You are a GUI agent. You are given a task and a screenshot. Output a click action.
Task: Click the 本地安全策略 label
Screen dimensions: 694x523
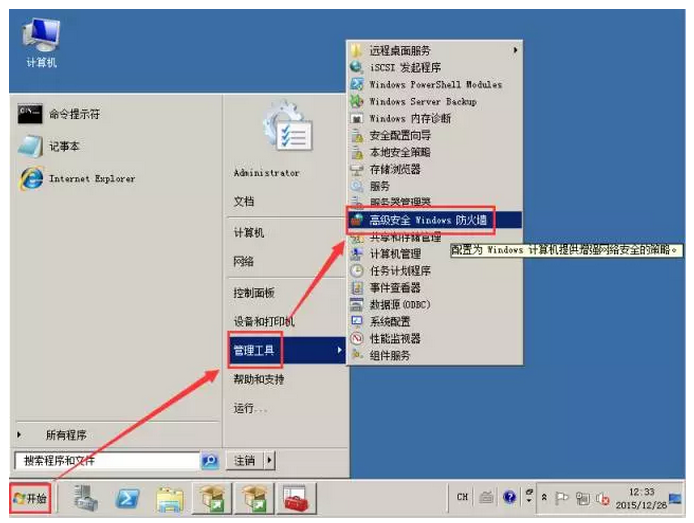tap(400, 152)
